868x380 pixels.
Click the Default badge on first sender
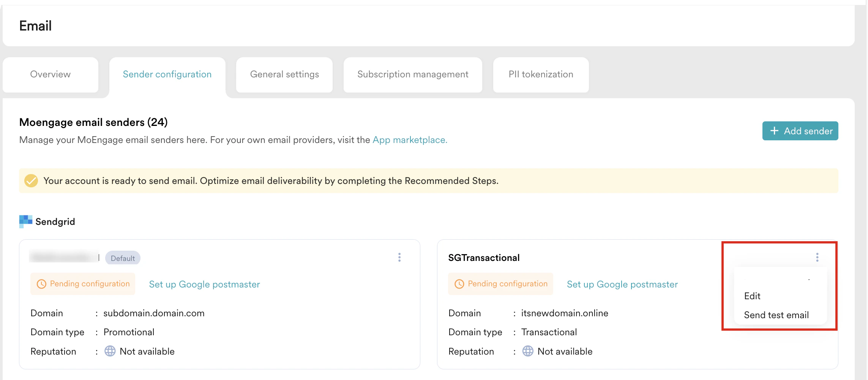tap(123, 258)
